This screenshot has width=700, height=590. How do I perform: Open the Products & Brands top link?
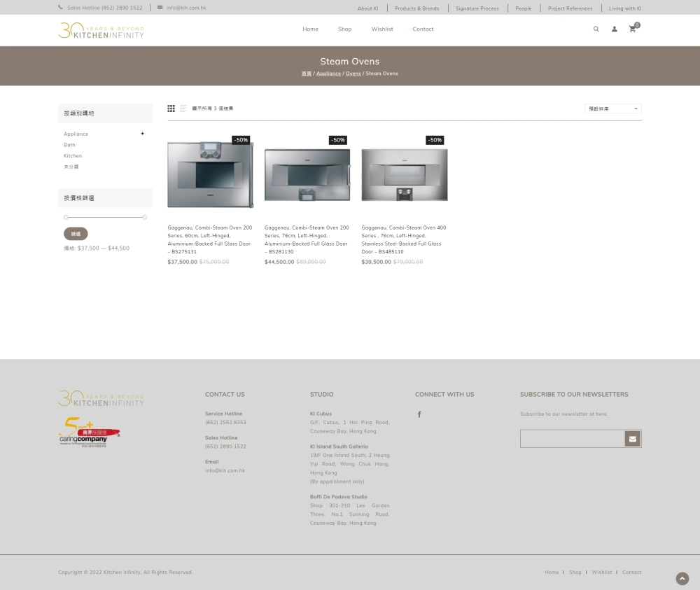[x=416, y=8]
